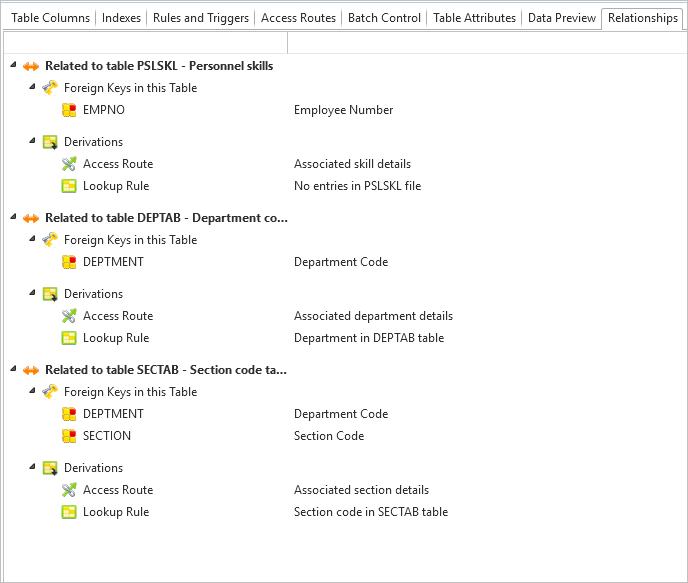The height and width of the screenshot is (583, 688).
Task: Collapse Foreign Keys in this Table under DEPTAB
Action: point(32,239)
